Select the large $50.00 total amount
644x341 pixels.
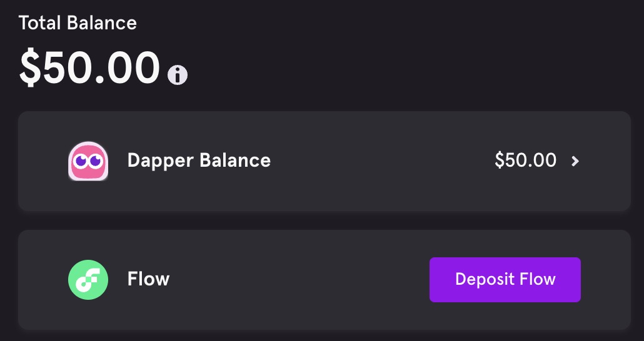90,67
